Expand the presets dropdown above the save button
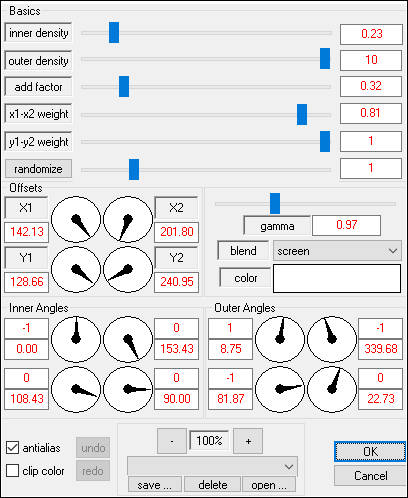The height and width of the screenshot is (498, 408). [212, 467]
